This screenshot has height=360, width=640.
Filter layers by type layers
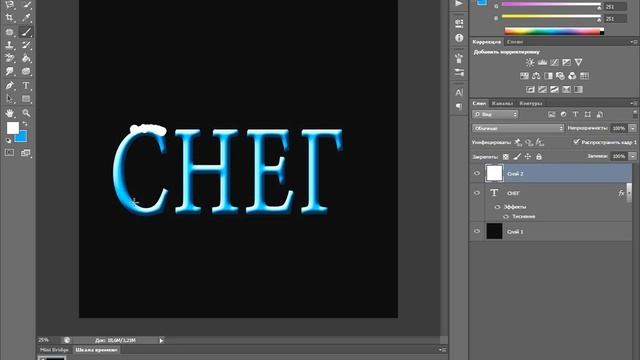576,115
